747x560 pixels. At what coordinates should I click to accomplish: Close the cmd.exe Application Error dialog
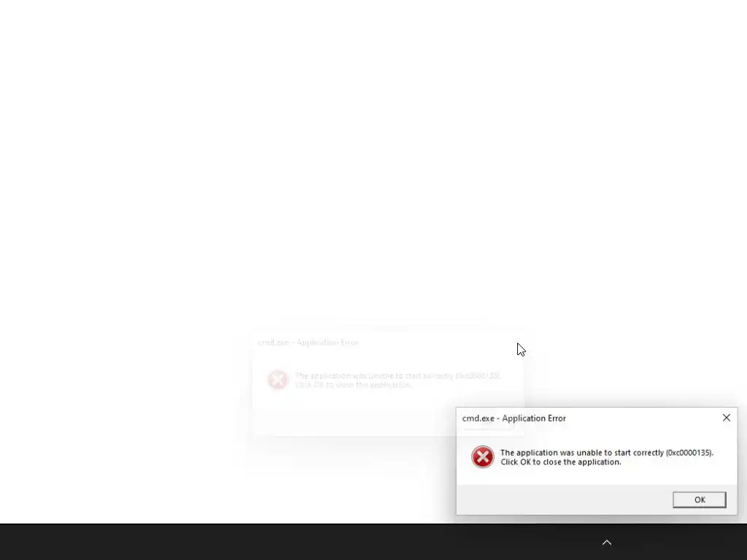tap(726, 418)
